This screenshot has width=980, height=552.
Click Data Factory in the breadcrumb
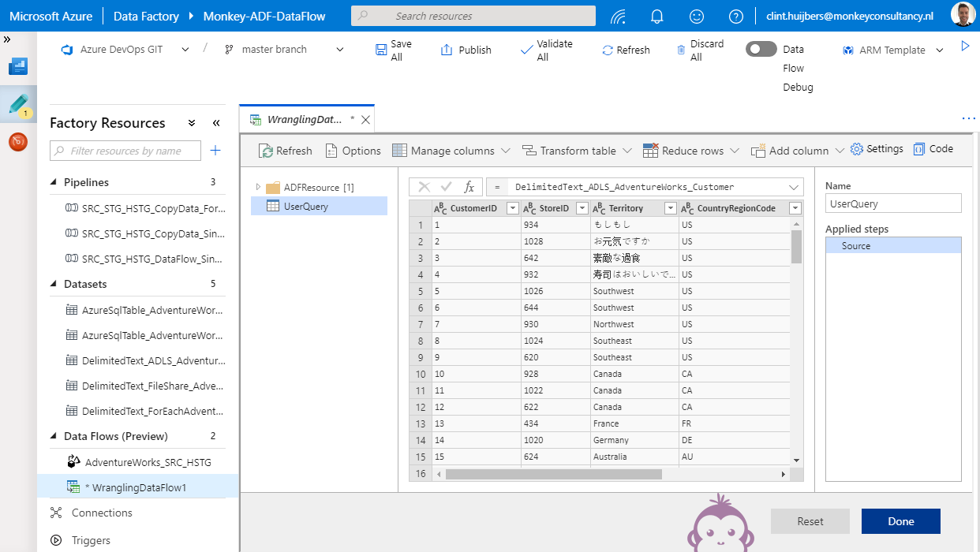click(146, 16)
